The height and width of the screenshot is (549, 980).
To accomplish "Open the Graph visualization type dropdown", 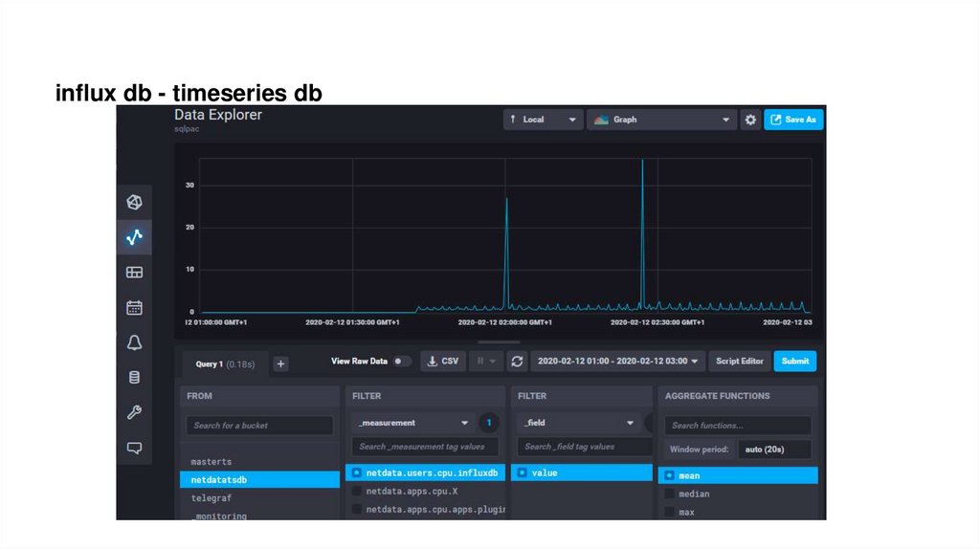I will (660, 120).
